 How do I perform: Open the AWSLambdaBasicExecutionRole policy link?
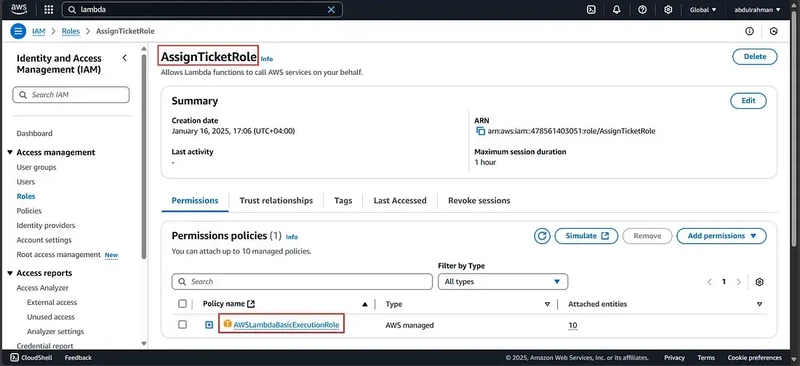(286, 325)
